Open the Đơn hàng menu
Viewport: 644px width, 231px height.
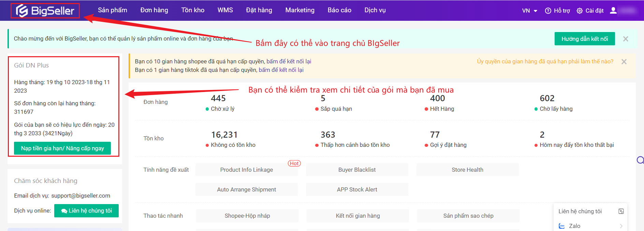[154, 10]
